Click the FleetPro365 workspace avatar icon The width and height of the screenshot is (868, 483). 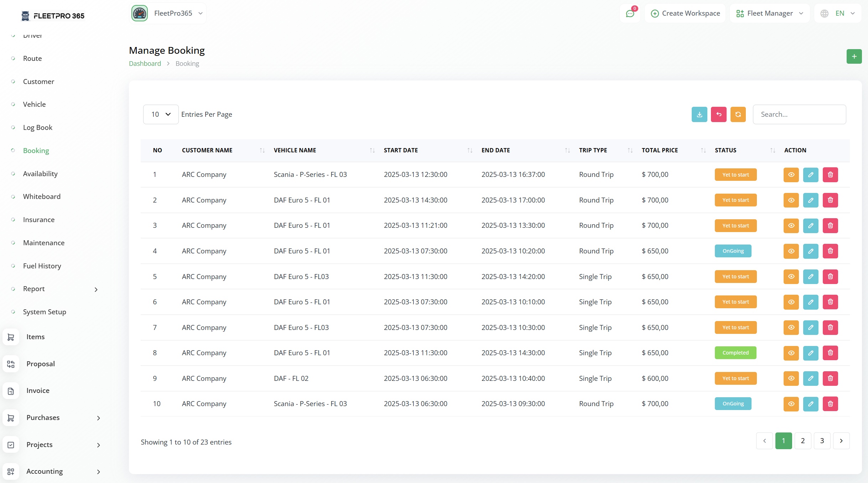point(140,14)
